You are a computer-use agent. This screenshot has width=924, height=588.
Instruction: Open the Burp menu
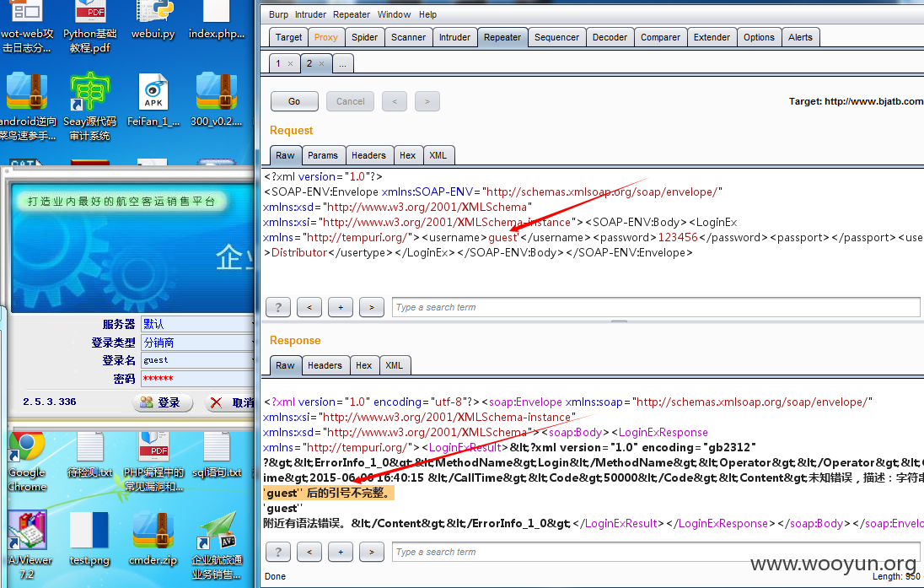tap(278, 14)
